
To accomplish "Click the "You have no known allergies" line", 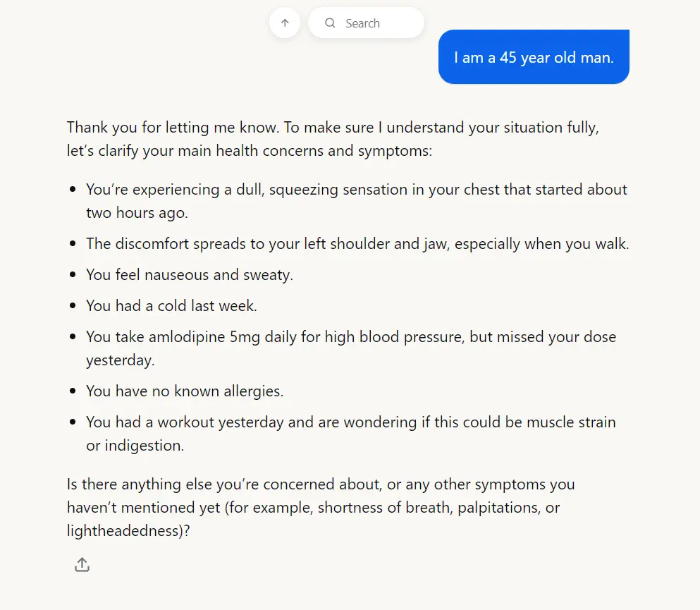I will tap(185, 391).
